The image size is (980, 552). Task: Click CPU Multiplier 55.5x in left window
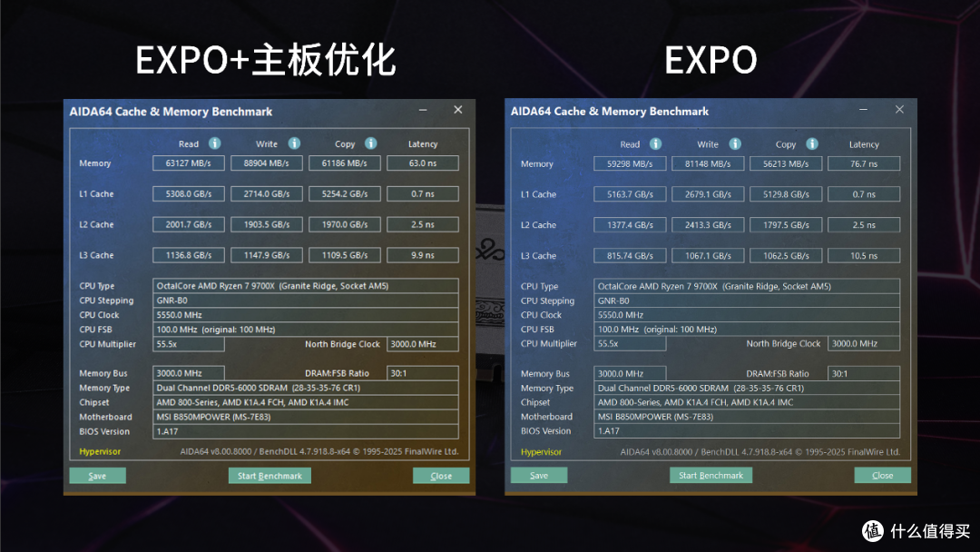(188, 344)
